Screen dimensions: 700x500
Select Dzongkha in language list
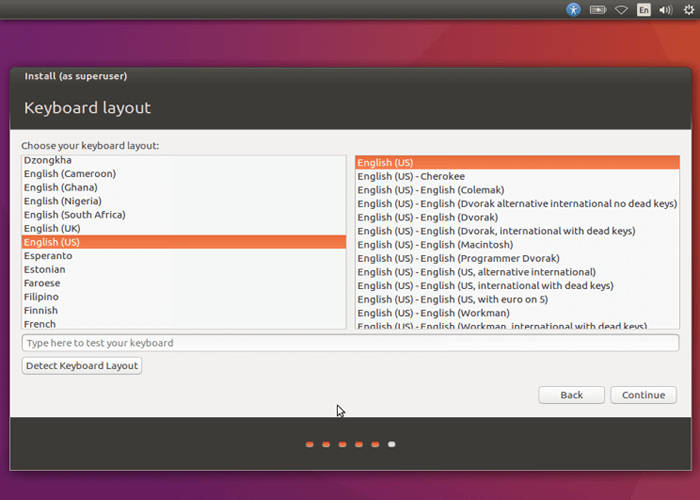pos(183,160)
